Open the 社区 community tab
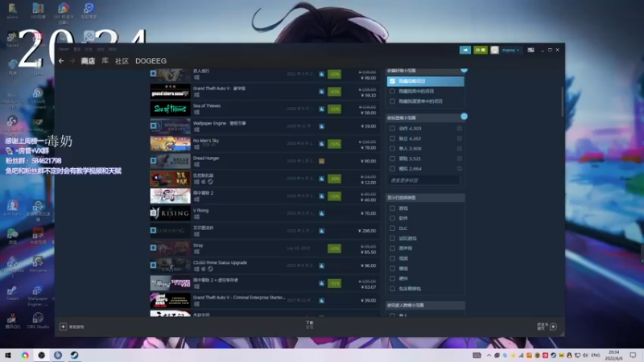This screenshot has height=362, width=644. pyautogui.click(x=122, y=61)
